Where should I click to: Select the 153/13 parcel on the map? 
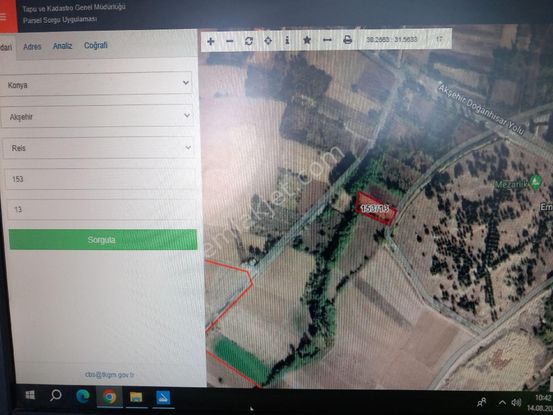pyautogui.click(x=376, y=209)
